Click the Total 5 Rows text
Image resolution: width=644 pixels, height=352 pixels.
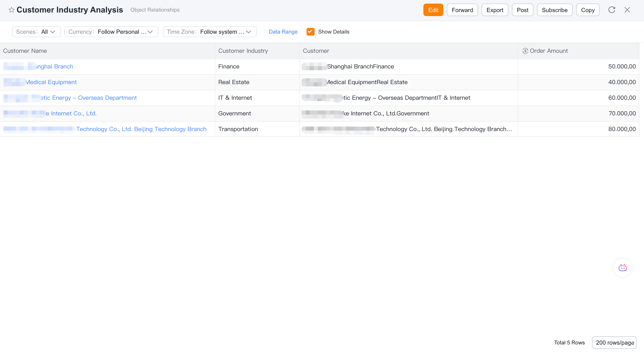(x=569, y=343)
